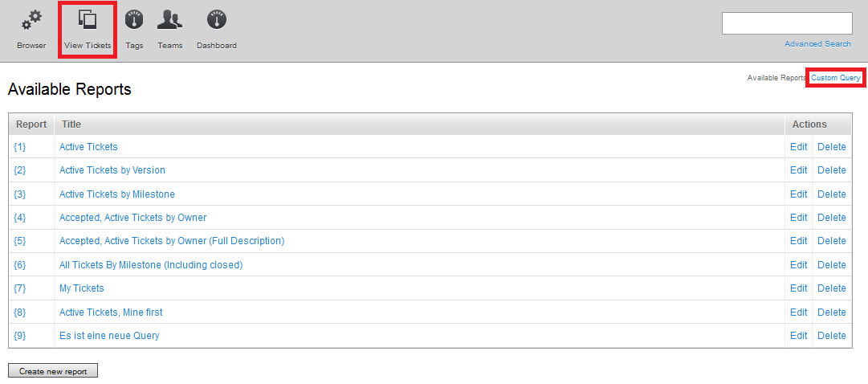Screen dimensions: 868x384
Task: Select the Available Reports navigation item
Action: tap(776, 78)
